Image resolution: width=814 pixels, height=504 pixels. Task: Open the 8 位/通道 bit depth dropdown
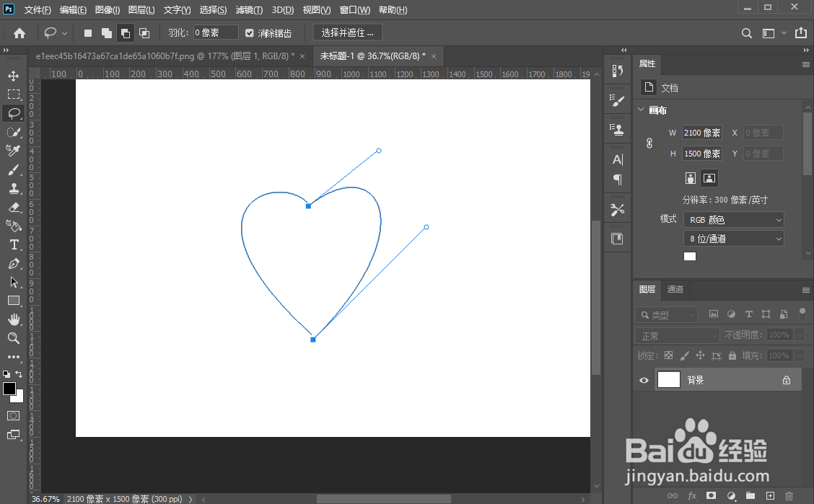[x=733, y=239]
